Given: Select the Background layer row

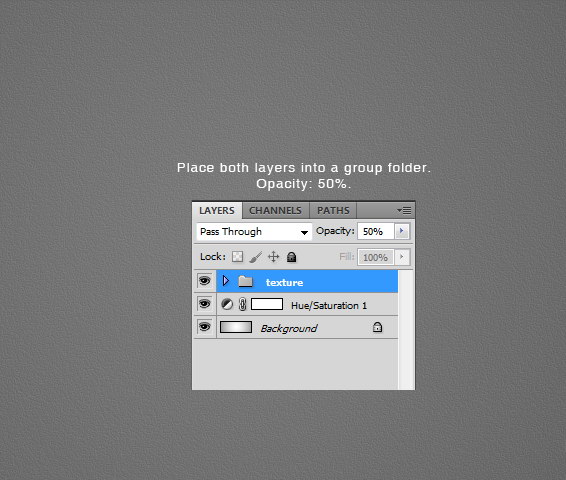Looking at the screenshot, I should [x=307, y=327].
